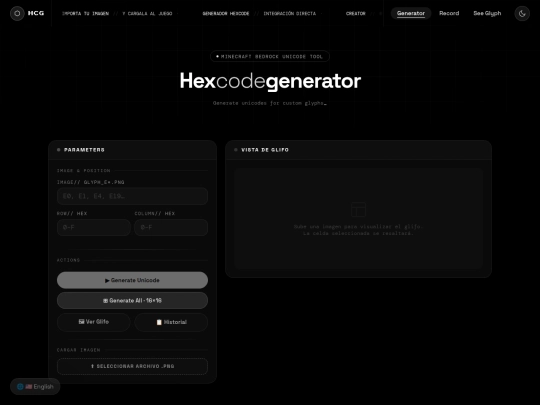Click the HCG logo icon

(17, 13)
